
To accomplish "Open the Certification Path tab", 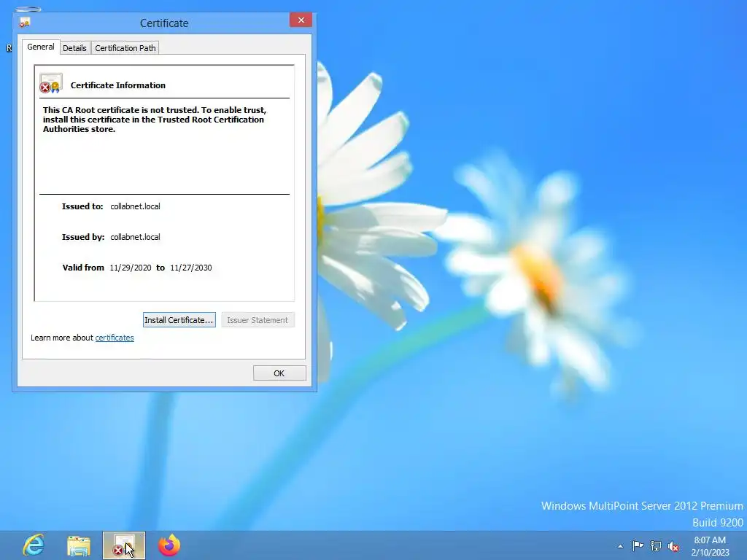I will [125, 48].
